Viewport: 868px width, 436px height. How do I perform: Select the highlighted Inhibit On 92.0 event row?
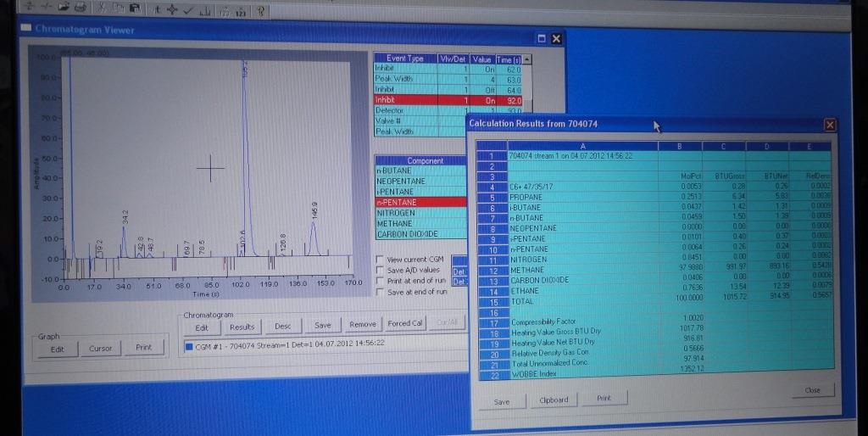[448, 100]
